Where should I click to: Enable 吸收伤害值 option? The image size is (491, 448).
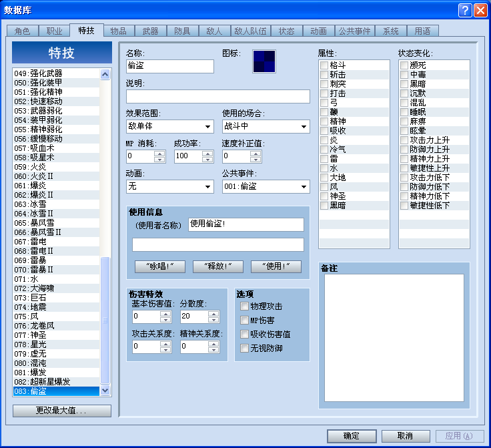(x=244, y=334)
